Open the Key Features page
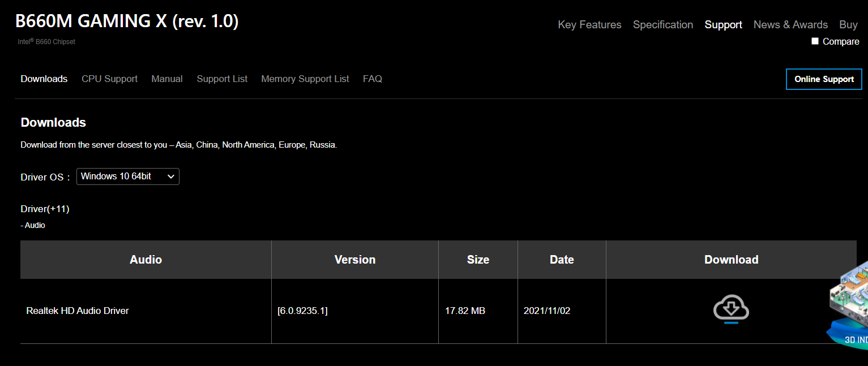This screenshot has height=366, width=868. coord(589,24)
